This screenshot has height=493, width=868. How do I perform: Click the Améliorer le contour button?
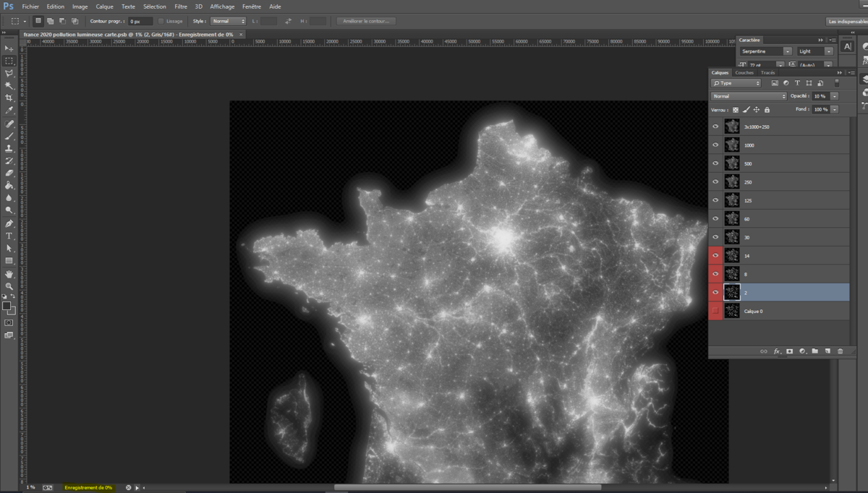(366, 21)
